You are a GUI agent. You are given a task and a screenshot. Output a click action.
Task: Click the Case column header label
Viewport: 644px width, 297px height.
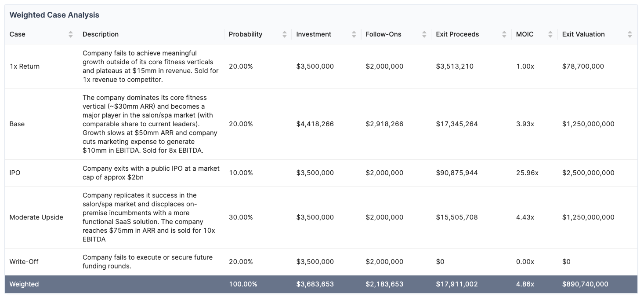pyautogui.click(x=18, y=34)
